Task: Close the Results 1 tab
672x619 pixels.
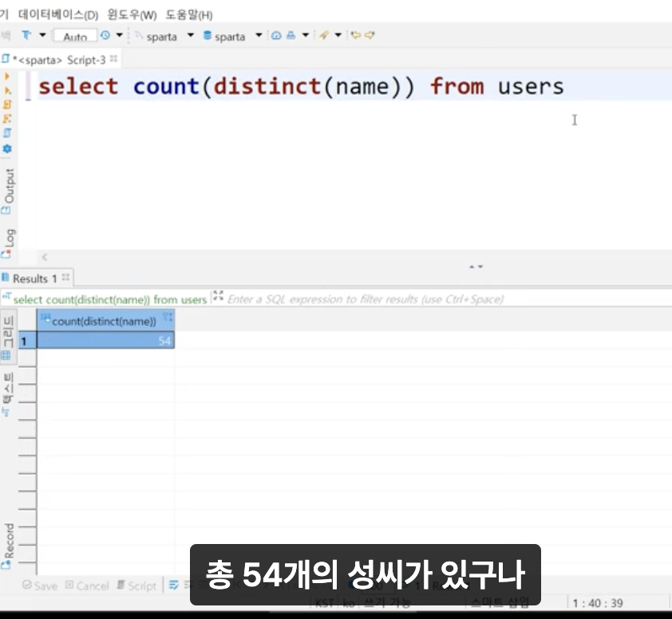Action: pyautogui.click(x=65, y=277)
